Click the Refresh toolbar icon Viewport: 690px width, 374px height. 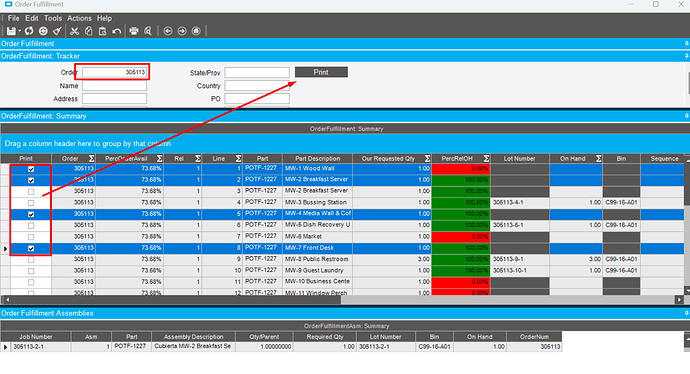coord(29,31)
